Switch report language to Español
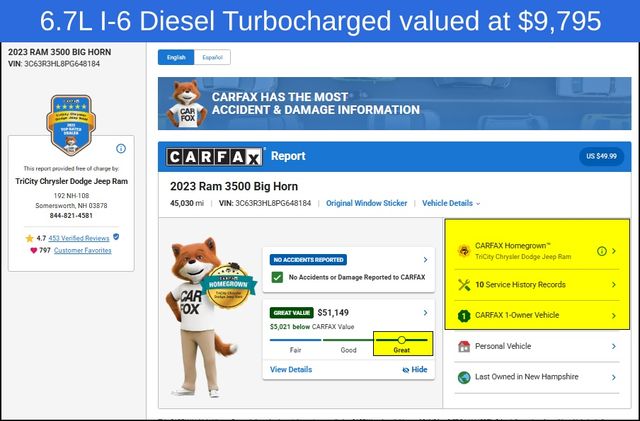This screenshot has width=640, height=421. (x=212, y=57)
